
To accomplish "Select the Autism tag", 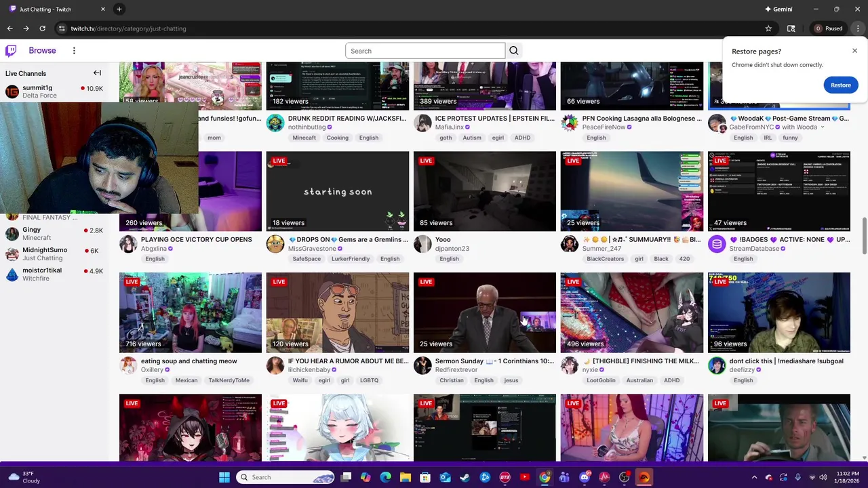I will point(472,138).
